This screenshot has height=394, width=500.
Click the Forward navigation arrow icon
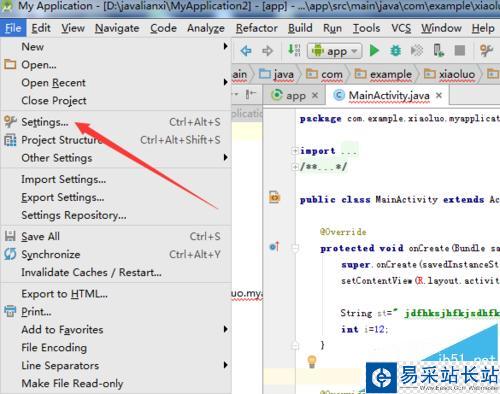[267, 51]
